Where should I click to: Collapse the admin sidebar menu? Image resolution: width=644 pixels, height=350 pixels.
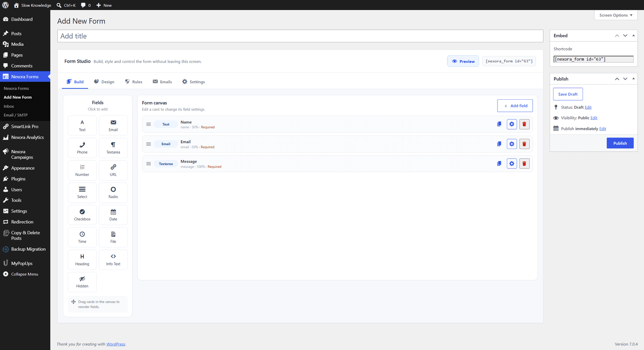[x=25, y=274]
